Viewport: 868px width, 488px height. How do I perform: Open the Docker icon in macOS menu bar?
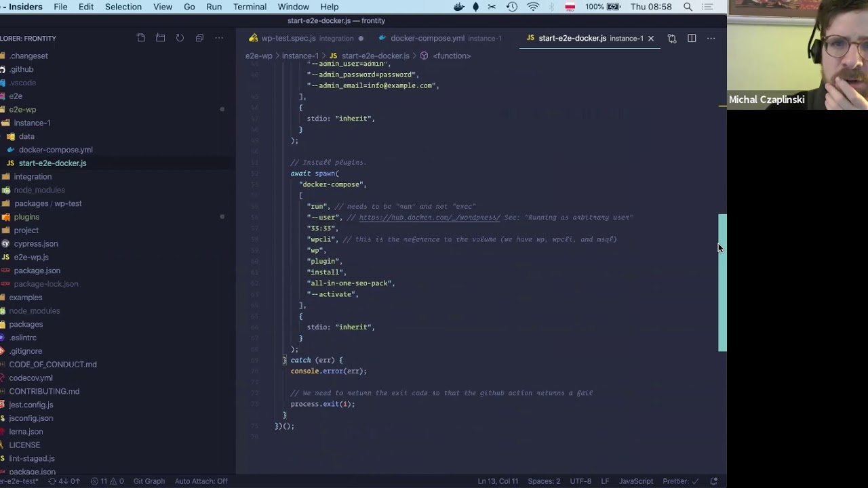click(x=459, y=7)
